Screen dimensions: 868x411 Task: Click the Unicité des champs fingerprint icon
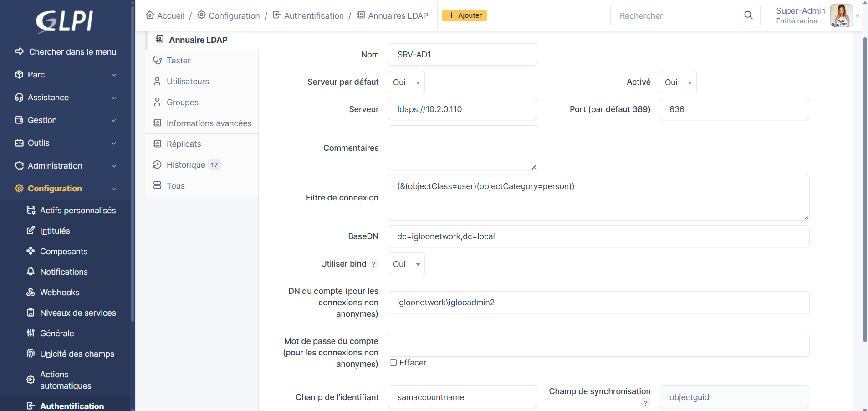(31, 354)
